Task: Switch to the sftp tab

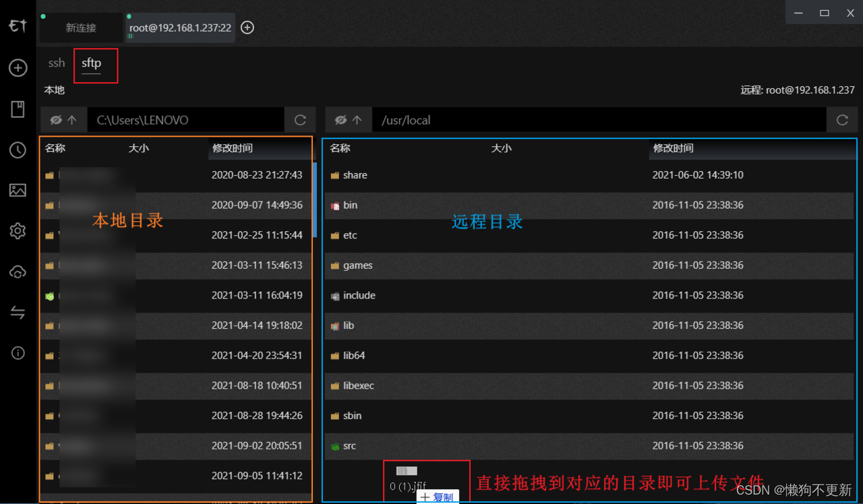Action: (91, 63)
